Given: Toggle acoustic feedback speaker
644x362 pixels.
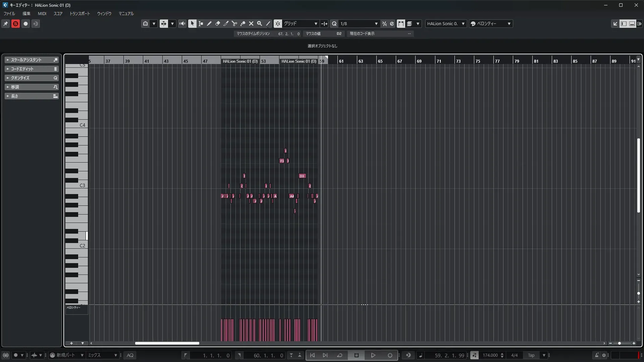Looking at the screenshot, I should click(x=182, y=23).
